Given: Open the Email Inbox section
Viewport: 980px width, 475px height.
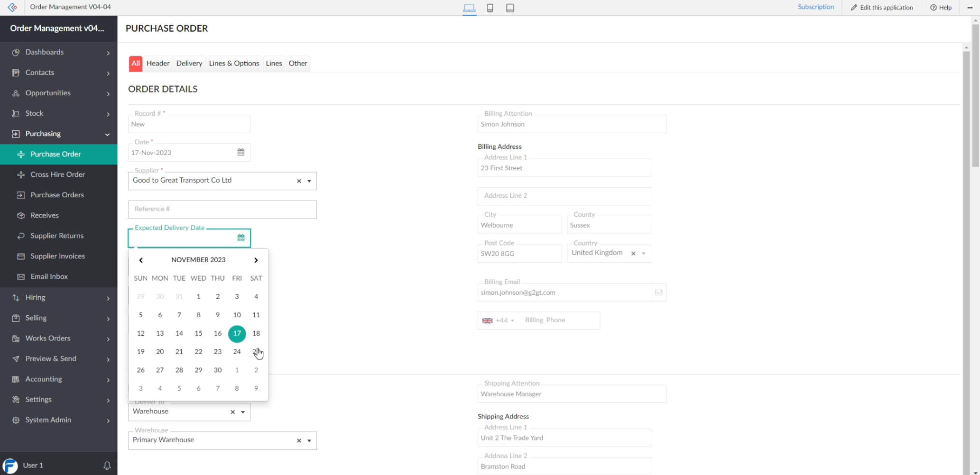Looking at the screenshot, I should click(x=49, y=276).
